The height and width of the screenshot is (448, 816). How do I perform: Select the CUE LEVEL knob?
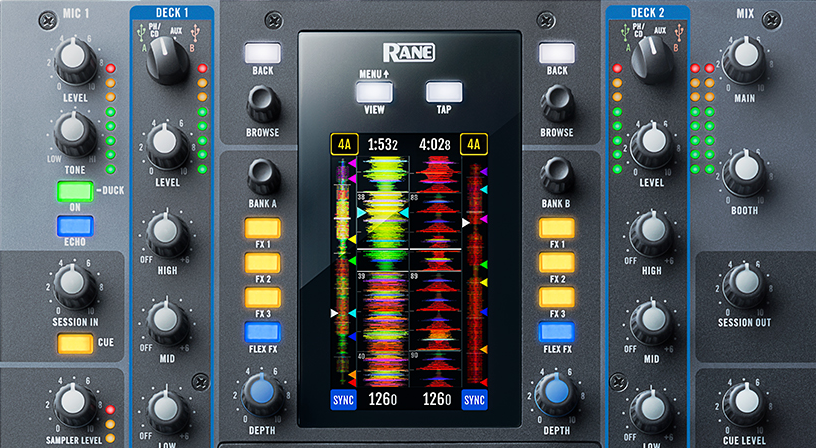click(744, 406)
